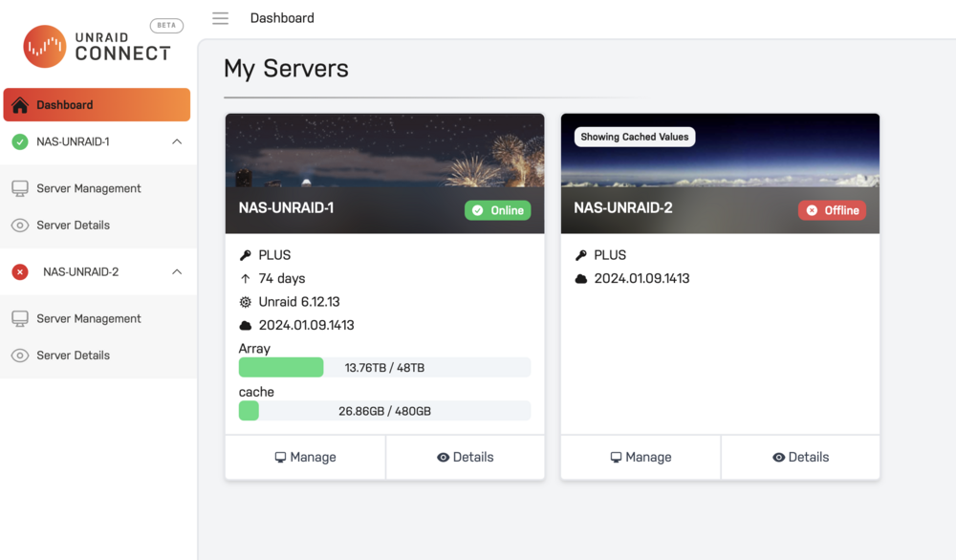The image size is (956, 560).
Task: Click the red Offline status badge
Action: pyautogui.click(x=833, y=210)
